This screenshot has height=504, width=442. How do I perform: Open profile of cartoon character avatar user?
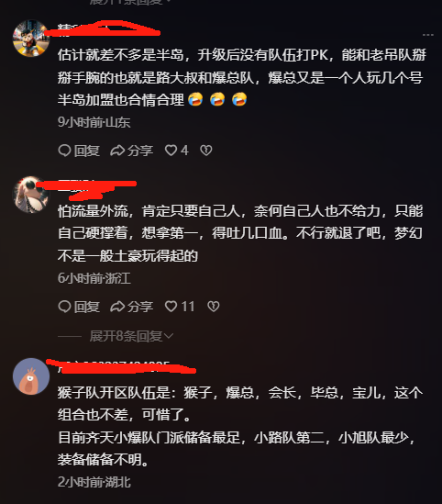point(31,38)
